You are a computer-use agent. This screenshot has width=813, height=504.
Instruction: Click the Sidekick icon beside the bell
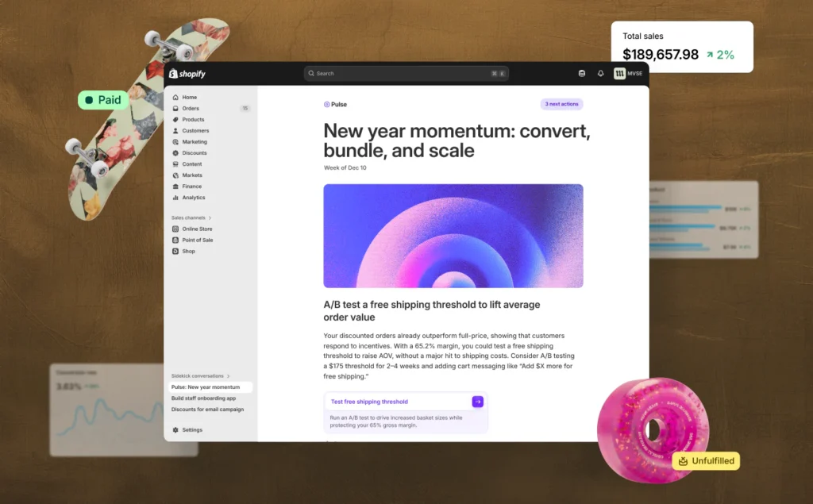point(581,74)
